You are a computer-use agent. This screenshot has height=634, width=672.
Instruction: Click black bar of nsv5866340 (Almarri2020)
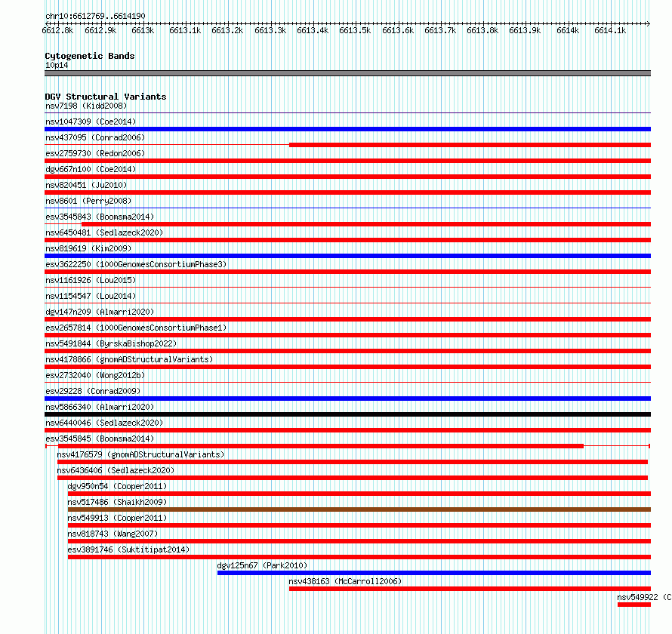coord(347,414)
